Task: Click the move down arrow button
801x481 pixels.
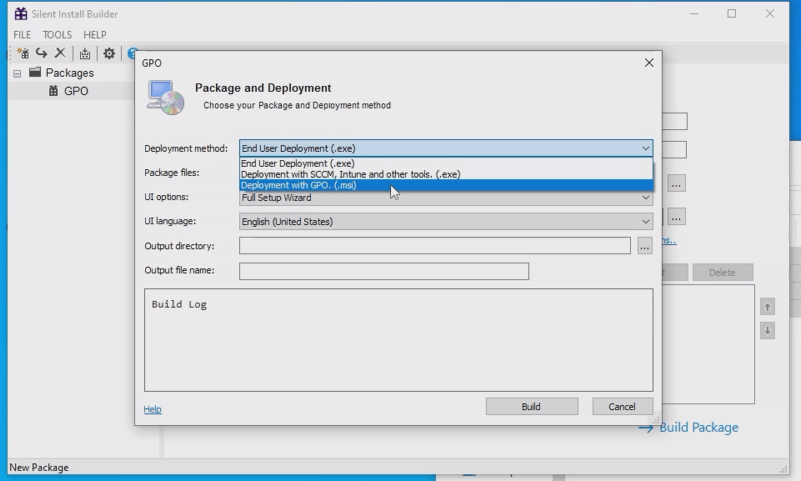Action: 767,330
